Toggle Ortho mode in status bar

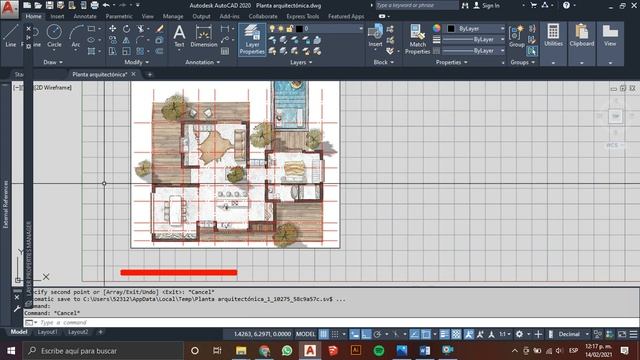[x=366, y=334]
